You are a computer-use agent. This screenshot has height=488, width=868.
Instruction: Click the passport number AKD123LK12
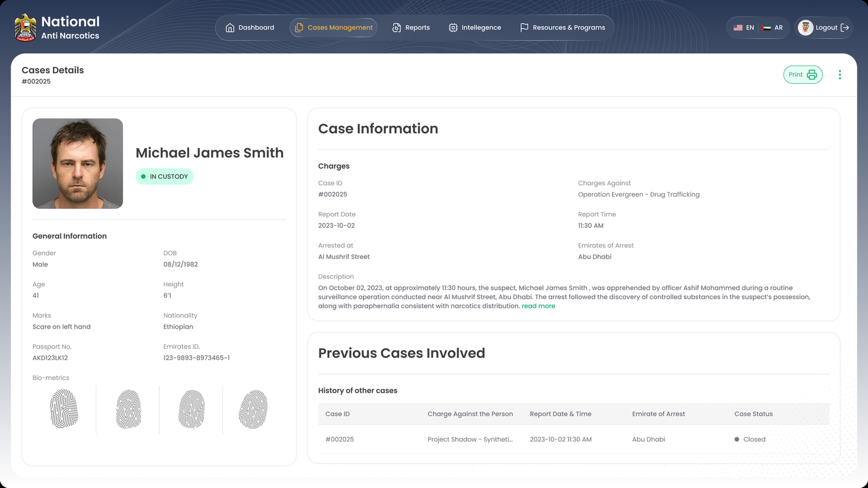point(50,358)
